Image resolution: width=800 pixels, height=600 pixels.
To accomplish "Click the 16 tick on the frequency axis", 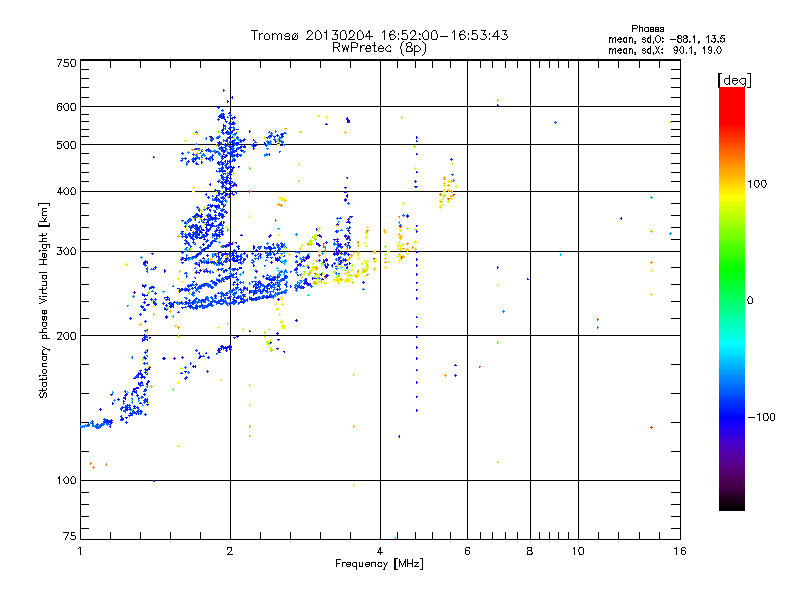I will point(677,551).
